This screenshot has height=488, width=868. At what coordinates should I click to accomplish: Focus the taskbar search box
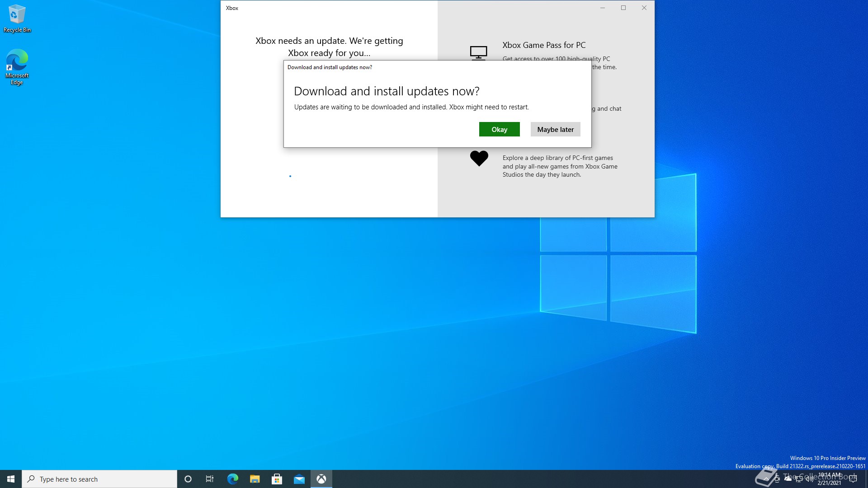pos(99,479)
